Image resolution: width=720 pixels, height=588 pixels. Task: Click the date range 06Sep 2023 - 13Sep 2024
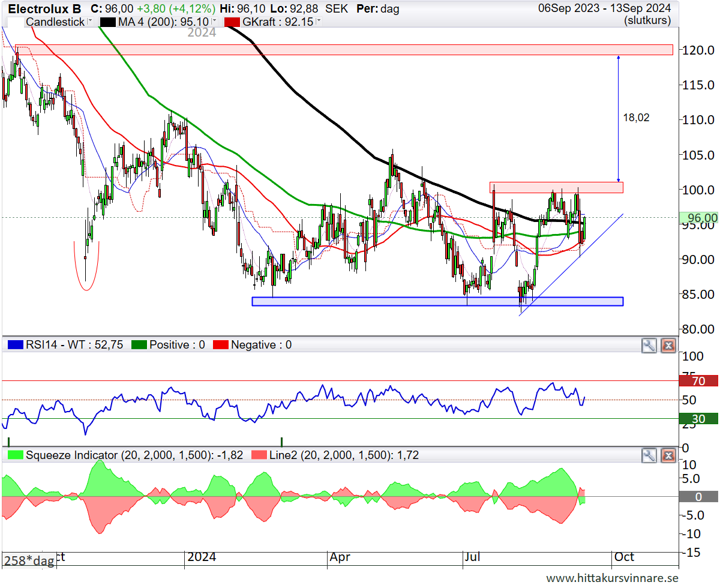click(604, 8)
